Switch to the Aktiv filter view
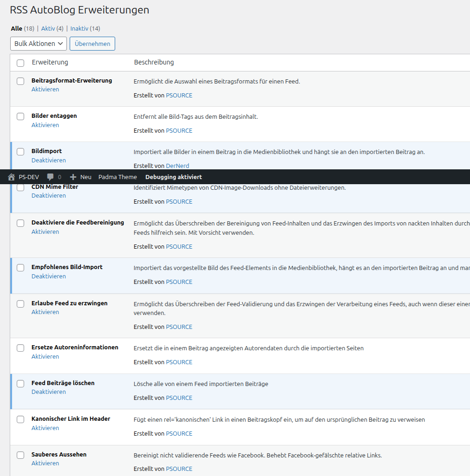 pyautogui.click(x=47, y=28)
